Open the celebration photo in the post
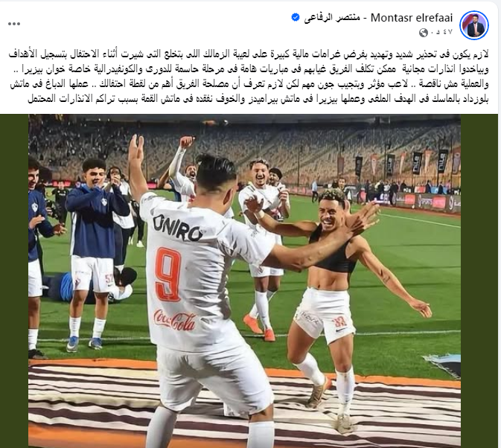The height and width of the screenshot is (448, 501). [244, 281]
